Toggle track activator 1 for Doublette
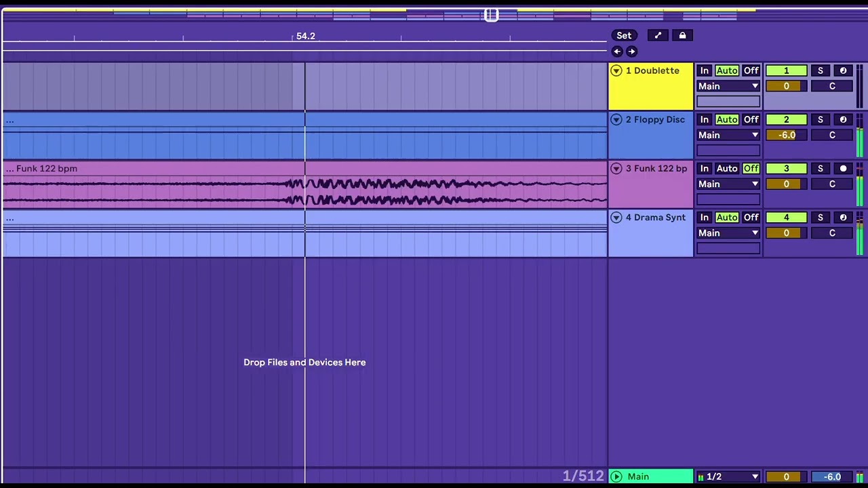The image size is (868, 488). tap(787, 70)
